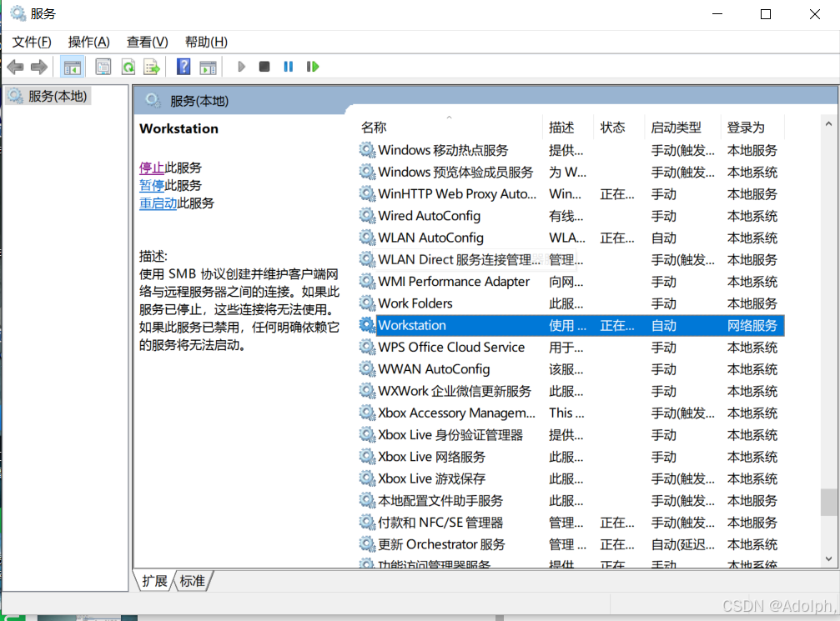Screen dimensions: 840x621
Task: Open the Properties toolbar icon
Action: 103,67
